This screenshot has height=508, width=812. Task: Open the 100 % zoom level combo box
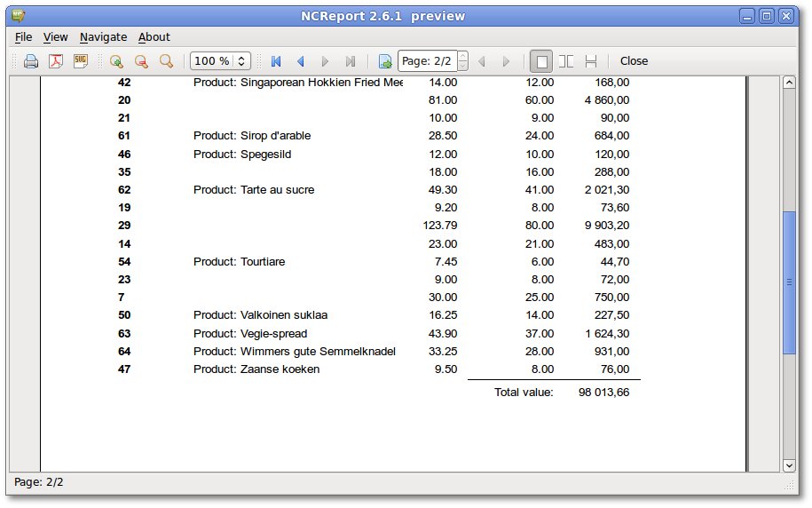(220, 61)
